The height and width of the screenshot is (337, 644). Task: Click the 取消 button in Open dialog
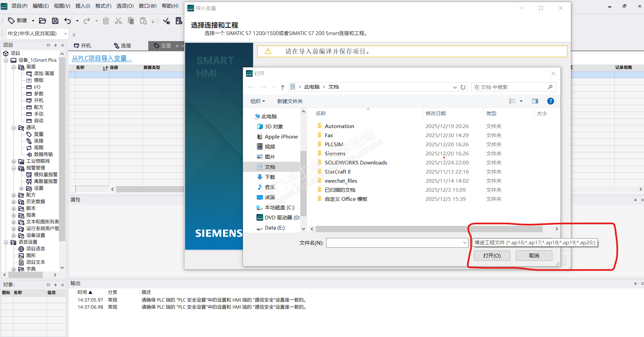tap(534, 256)
